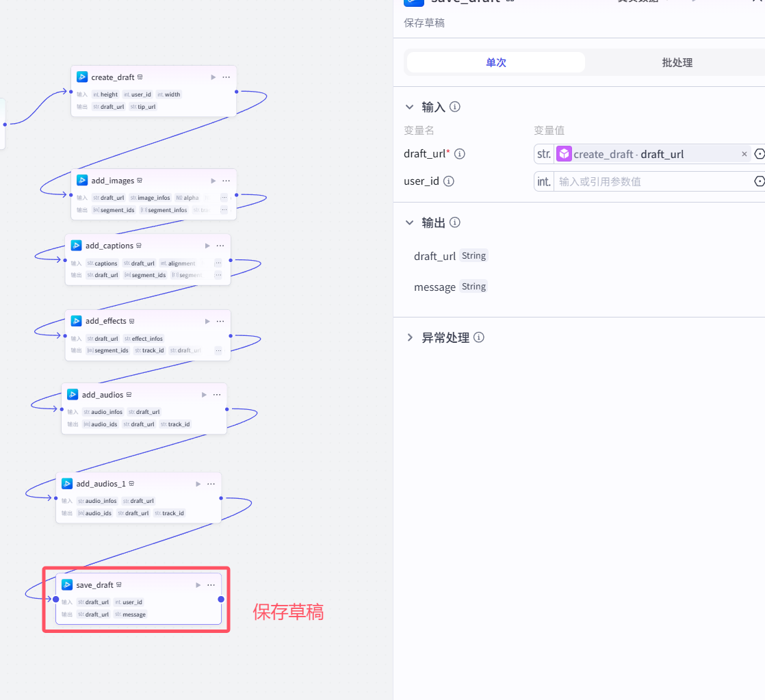
Task: Run the create_draft node
Action: click(213, 77)
